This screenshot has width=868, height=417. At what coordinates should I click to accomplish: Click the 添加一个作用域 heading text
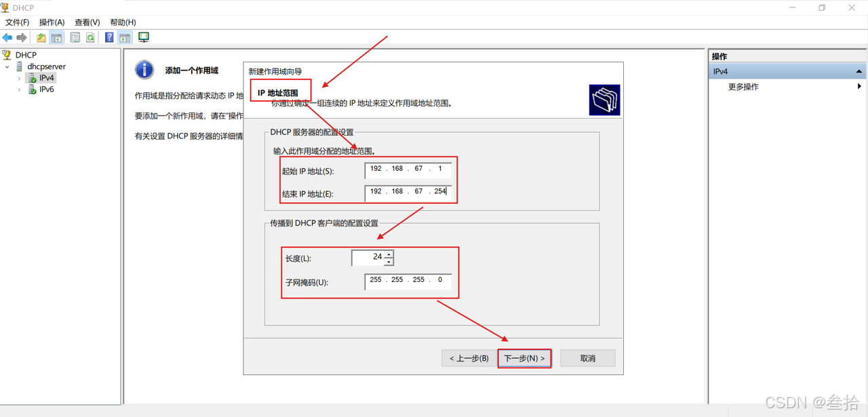tap(192, 71)
